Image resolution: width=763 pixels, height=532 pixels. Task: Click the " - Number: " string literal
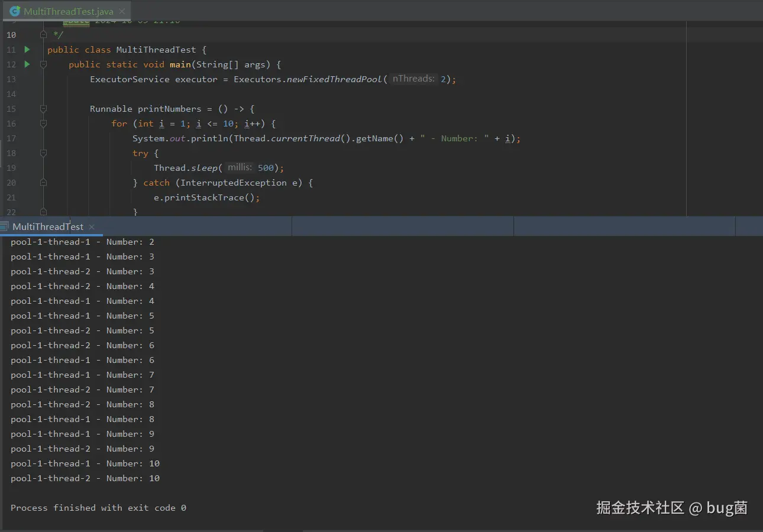point(455,138)
